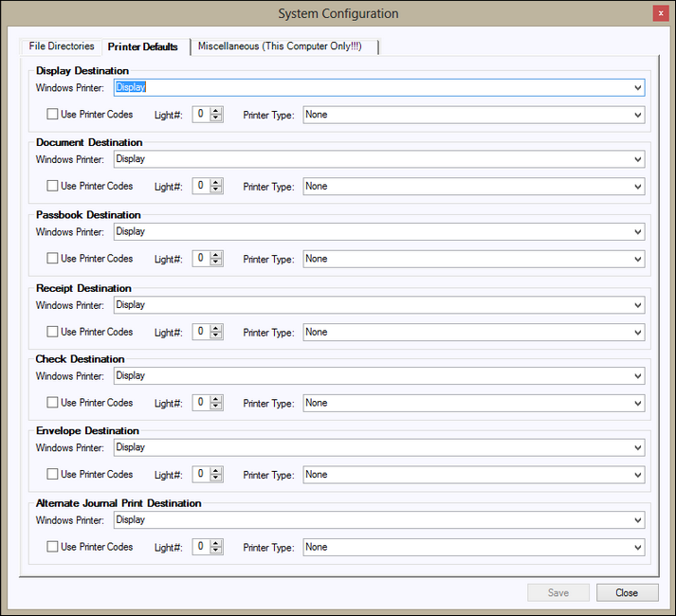Open Printer Type dropdown for Alternate Journal Print
Image resolution: width=676 pixels, height=616 pixels.
click(x=638, y=547)
